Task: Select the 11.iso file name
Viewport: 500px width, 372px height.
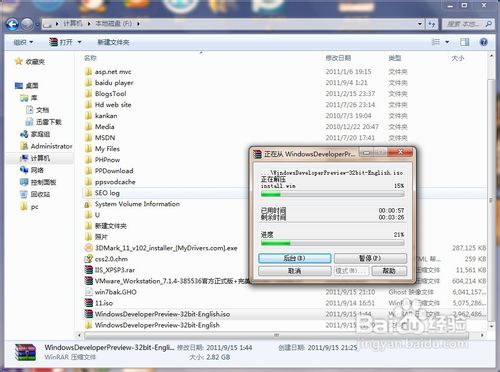Action: click(104, 303)
